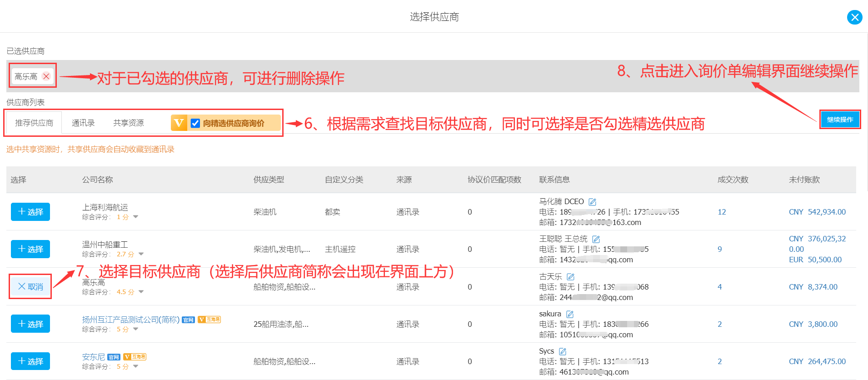Click 上海利海航运 company name
This screenshot has width=868, height=380.
105,207
